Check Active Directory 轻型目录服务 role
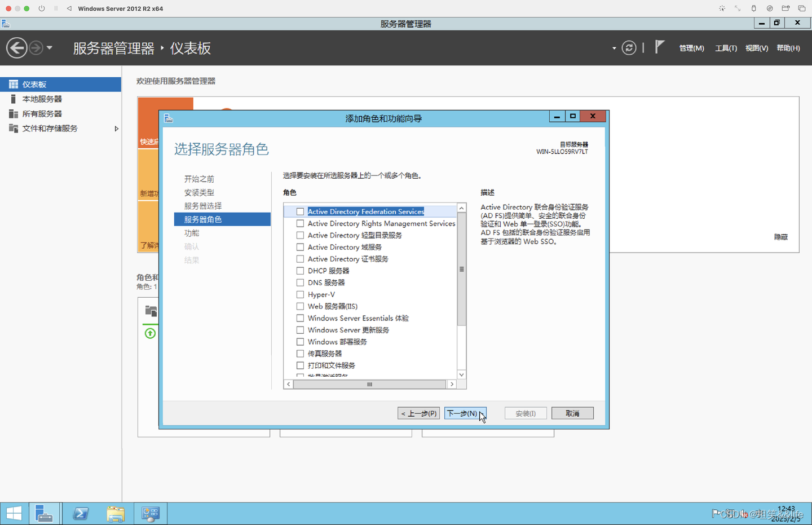 300,235
